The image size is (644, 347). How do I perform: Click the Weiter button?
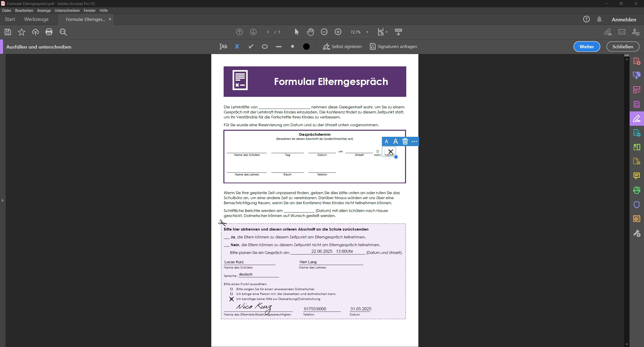click(x=586, y=47)
